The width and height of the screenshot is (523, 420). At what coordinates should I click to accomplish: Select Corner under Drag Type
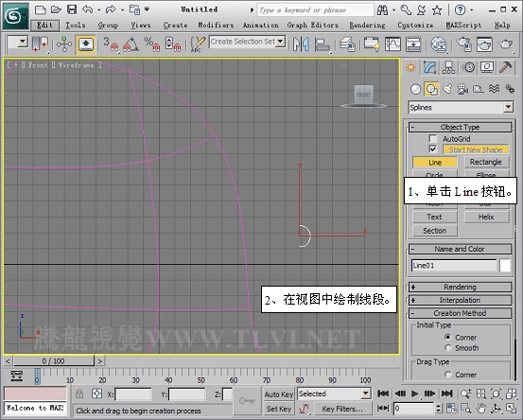[x=447, y=375]
